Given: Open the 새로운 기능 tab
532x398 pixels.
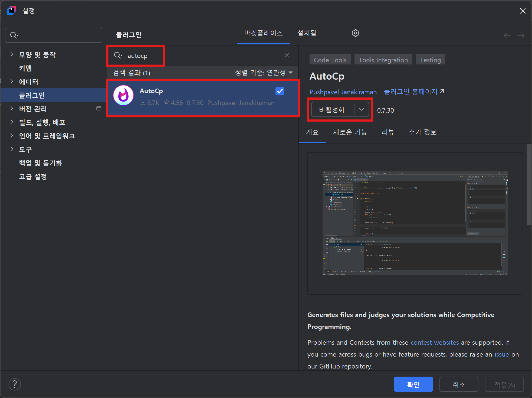Looking at the screenshot, I should (350, 132).
